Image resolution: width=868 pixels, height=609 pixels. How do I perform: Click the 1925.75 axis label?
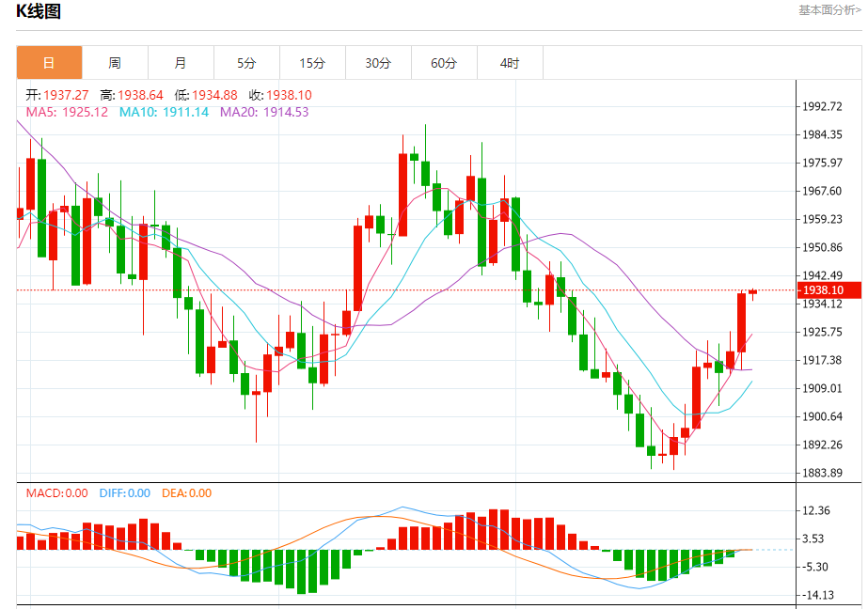[822, 332]
